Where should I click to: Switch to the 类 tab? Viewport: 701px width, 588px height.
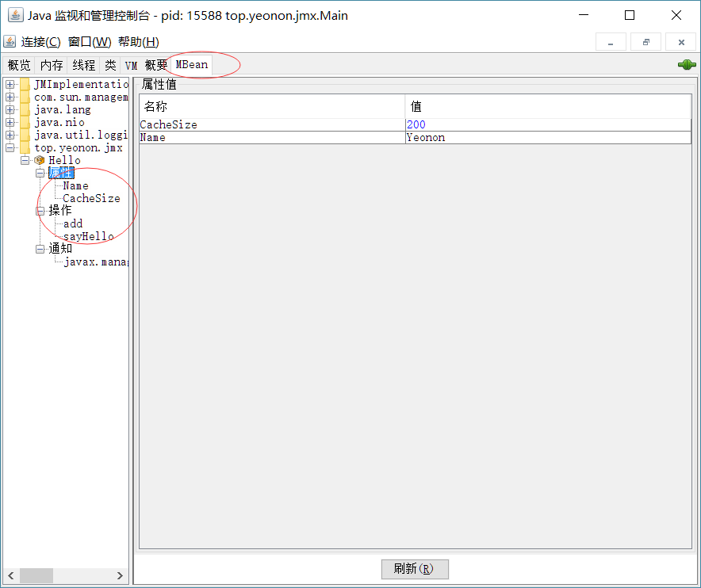[110, 65]
